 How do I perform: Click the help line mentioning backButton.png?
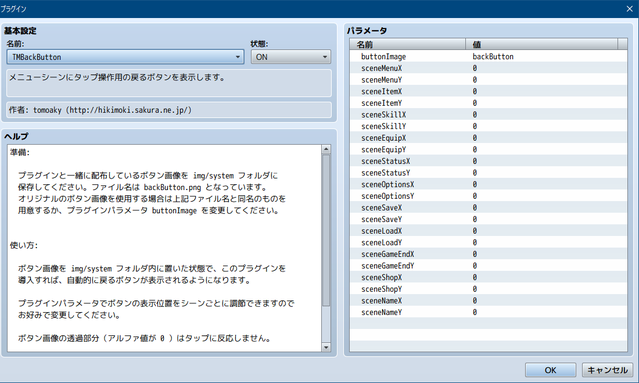[143, 187]
